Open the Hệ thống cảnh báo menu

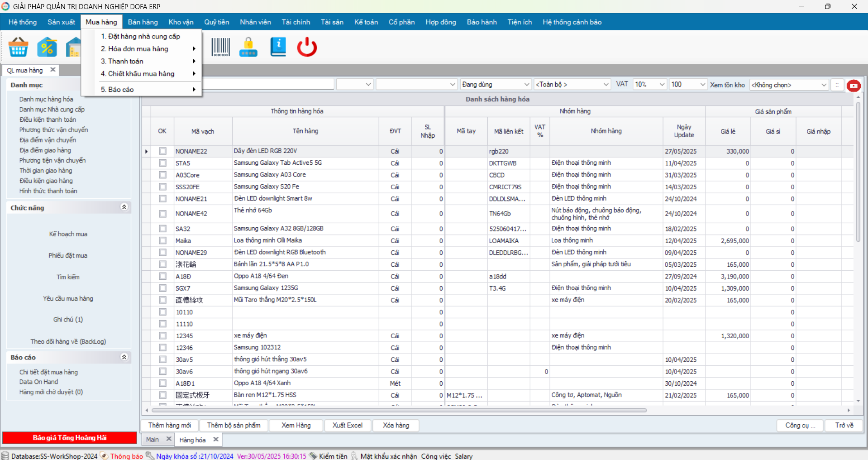[572, 22]
